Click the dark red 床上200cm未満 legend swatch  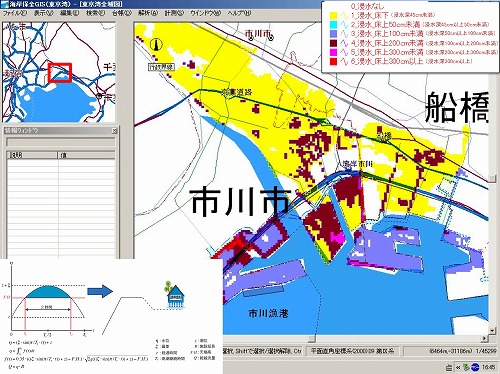tap(334, 43)
